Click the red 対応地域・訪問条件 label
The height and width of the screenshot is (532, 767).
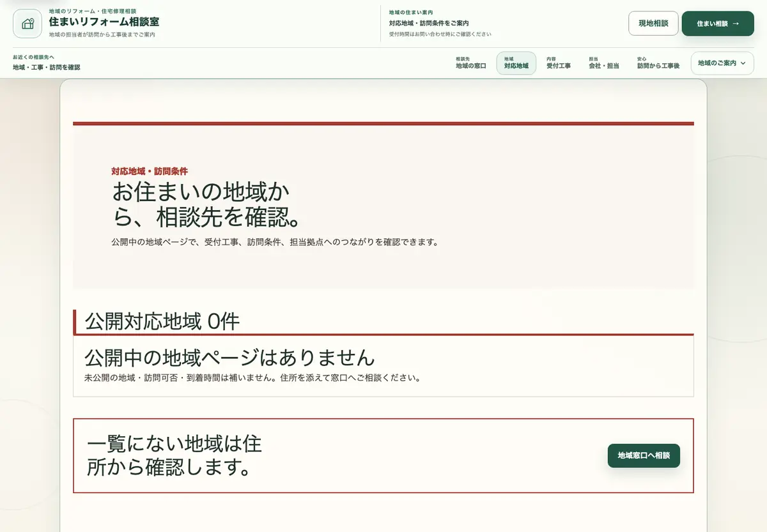point(150,171)
